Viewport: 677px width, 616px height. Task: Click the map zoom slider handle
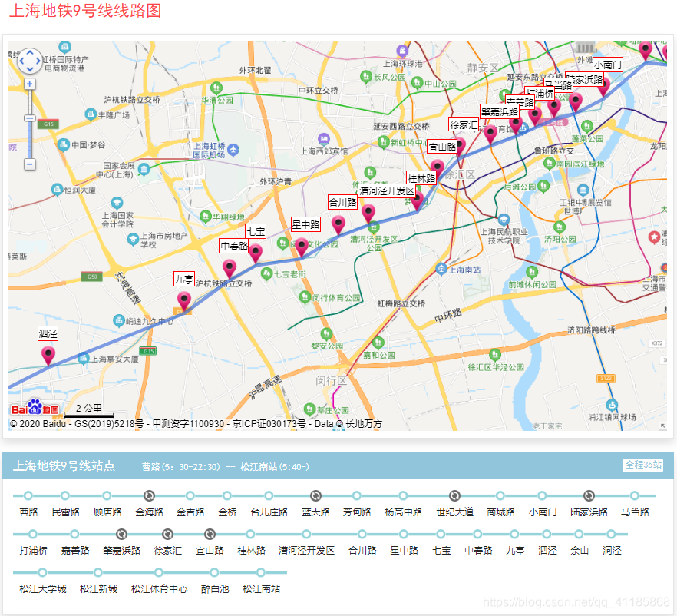point(29,118)
